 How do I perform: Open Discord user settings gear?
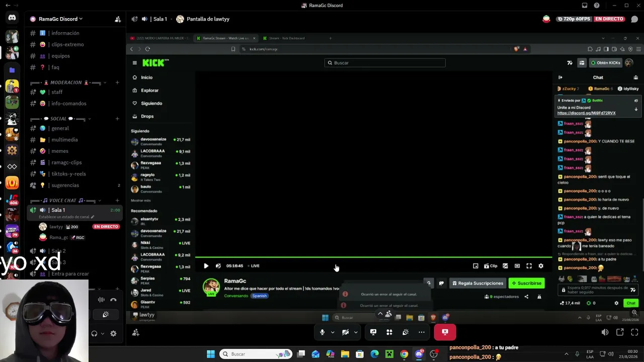click(x=113, y=333)
